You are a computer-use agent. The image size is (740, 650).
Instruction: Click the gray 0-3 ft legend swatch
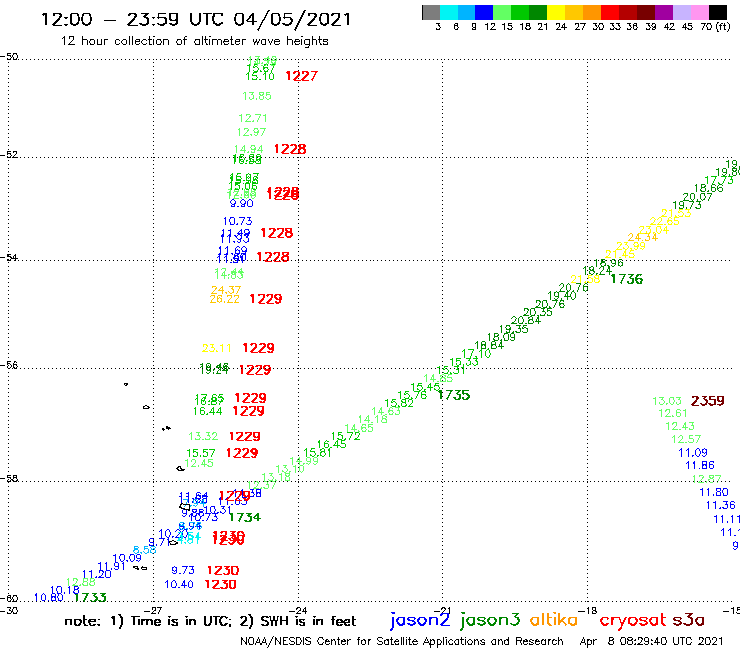point(431,12)
